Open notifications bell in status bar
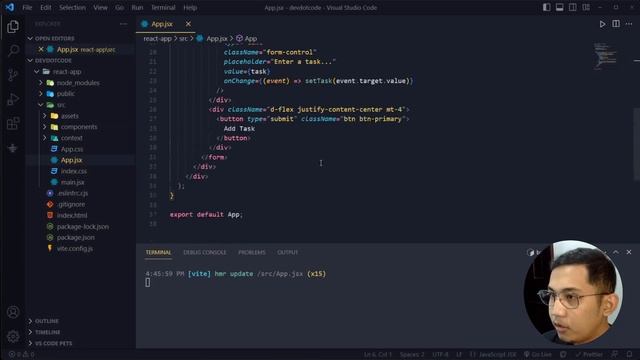This screenshot has width=640, height=360. [629, 354]
